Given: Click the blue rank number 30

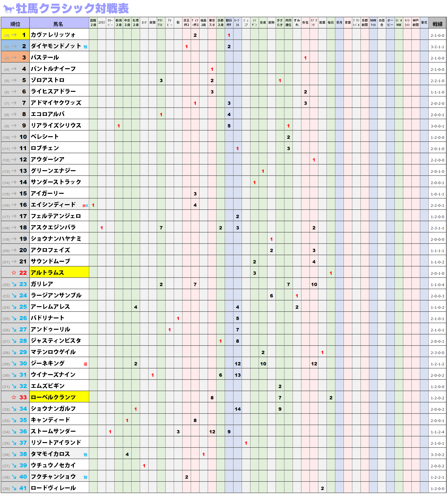Looking at the screenshot, I should [x=23, y=363].
